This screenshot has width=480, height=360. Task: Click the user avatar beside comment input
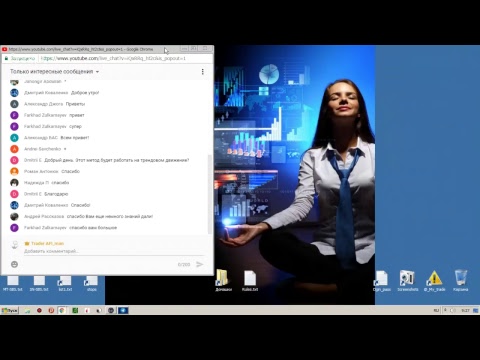point(14,245)
